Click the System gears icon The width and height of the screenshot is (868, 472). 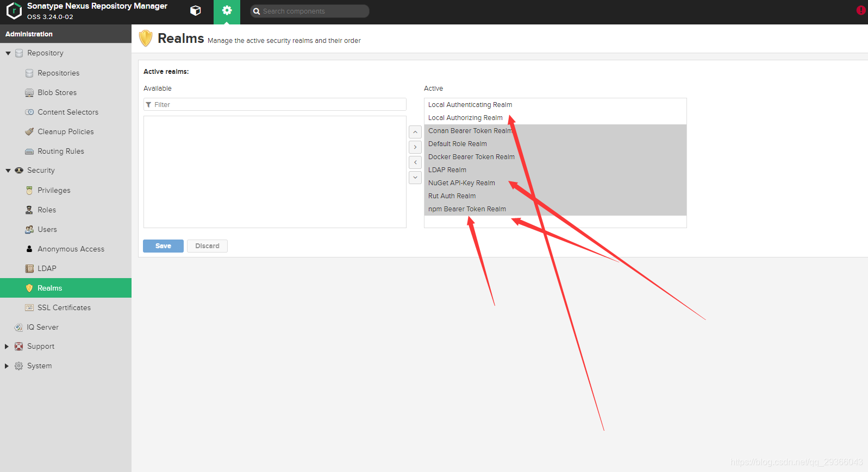[x=19, y=366]
